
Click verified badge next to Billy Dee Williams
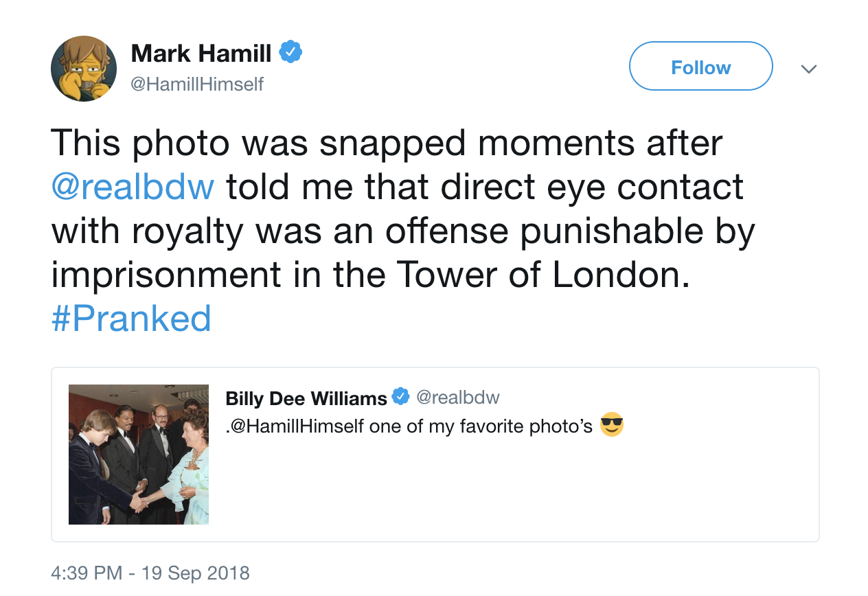pos(400,397)
